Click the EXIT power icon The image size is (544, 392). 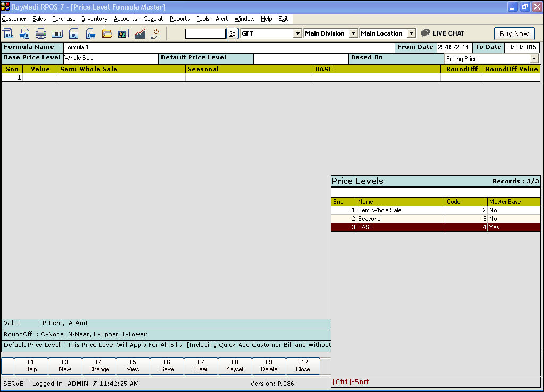click(156, 33)
